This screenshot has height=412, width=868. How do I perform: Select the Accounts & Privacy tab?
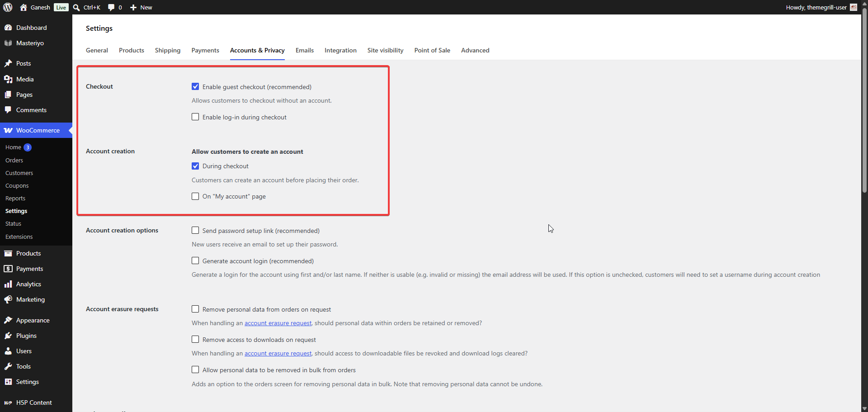[257, 50]
